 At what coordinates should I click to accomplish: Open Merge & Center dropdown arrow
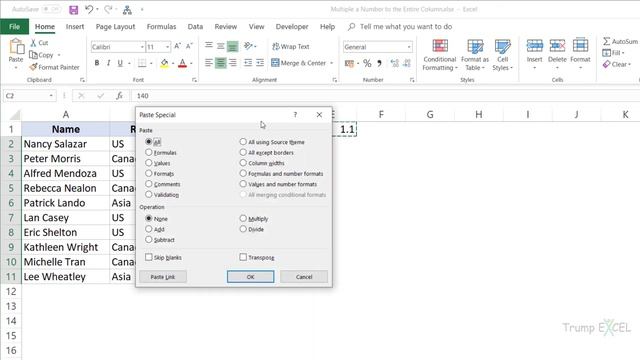coord(331,63)
